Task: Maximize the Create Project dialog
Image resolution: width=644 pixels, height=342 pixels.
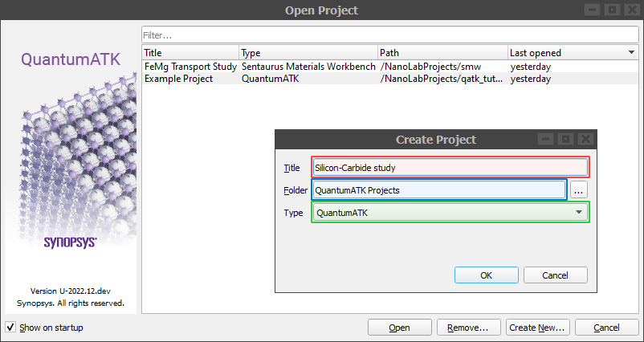Action: [565, 139]
